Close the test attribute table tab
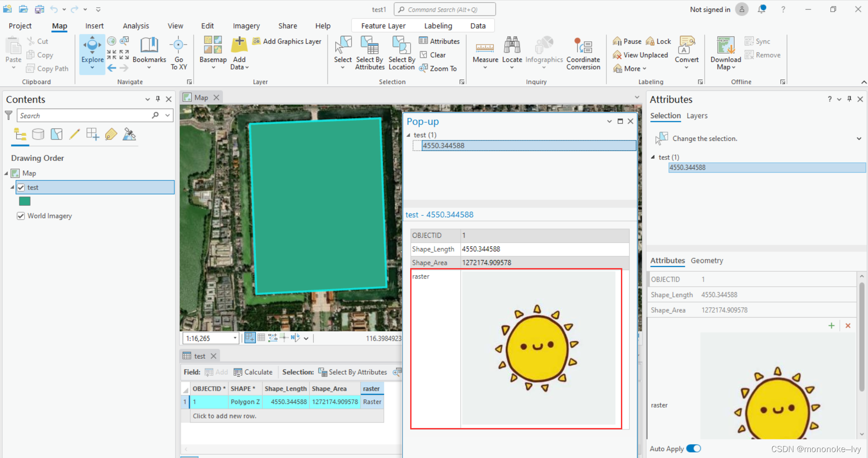 tap(213, 356)
